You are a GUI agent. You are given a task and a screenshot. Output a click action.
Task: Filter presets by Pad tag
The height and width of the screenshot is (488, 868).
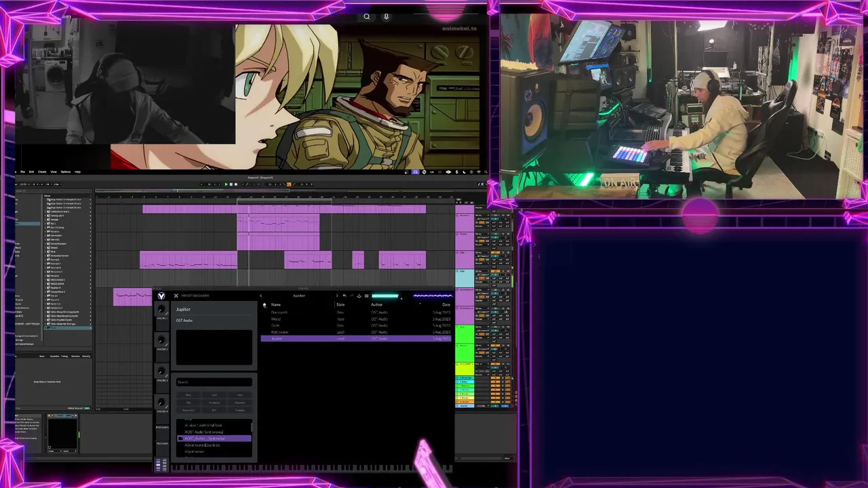pyautogui.click(x=189, y=403)
